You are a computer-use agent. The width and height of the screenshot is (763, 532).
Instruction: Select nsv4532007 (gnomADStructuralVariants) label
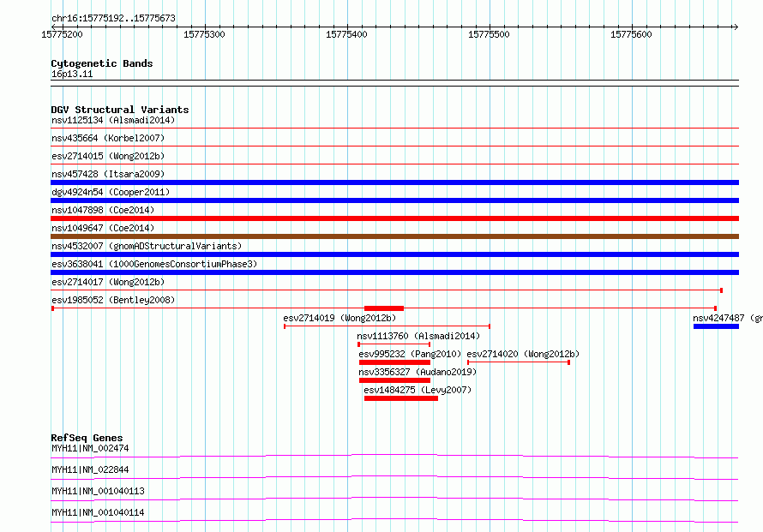pos(147,246)
